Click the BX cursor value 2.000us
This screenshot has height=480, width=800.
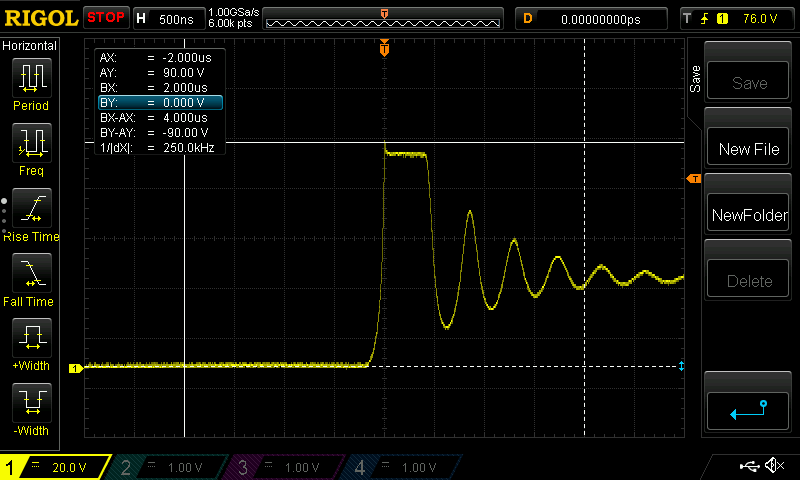[x=185, y=88]
